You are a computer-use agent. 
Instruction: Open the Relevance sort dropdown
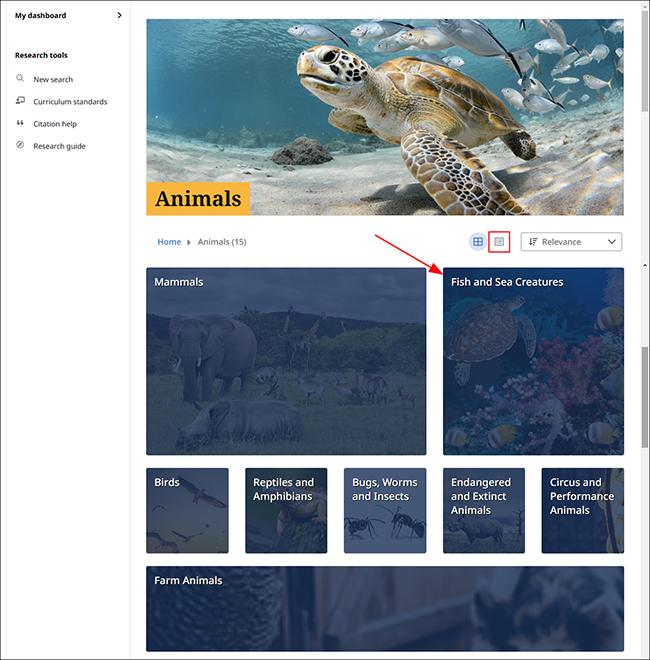point(571,242)
